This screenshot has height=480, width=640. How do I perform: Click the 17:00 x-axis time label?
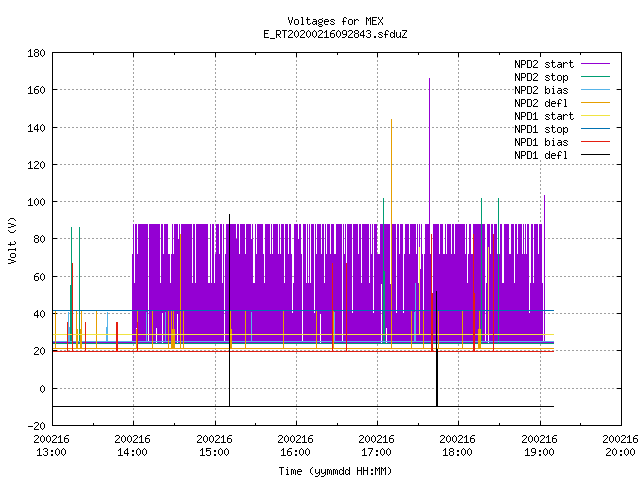(x=376, y=453)
